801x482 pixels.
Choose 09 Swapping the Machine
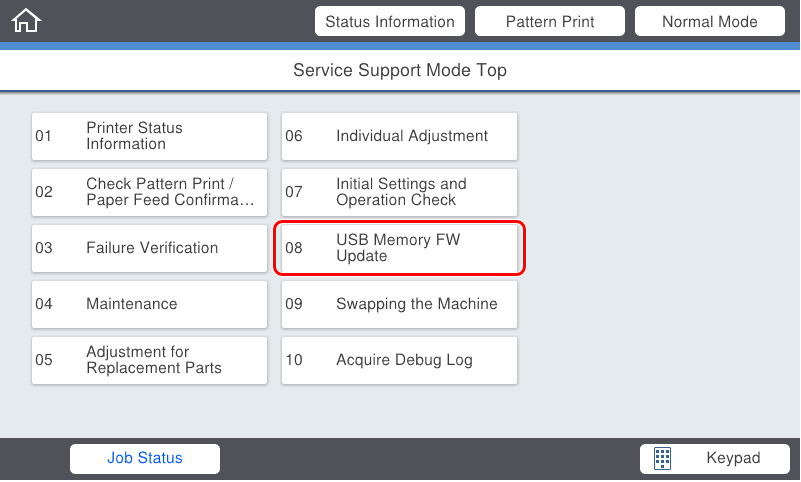click(x=399, y=304)
